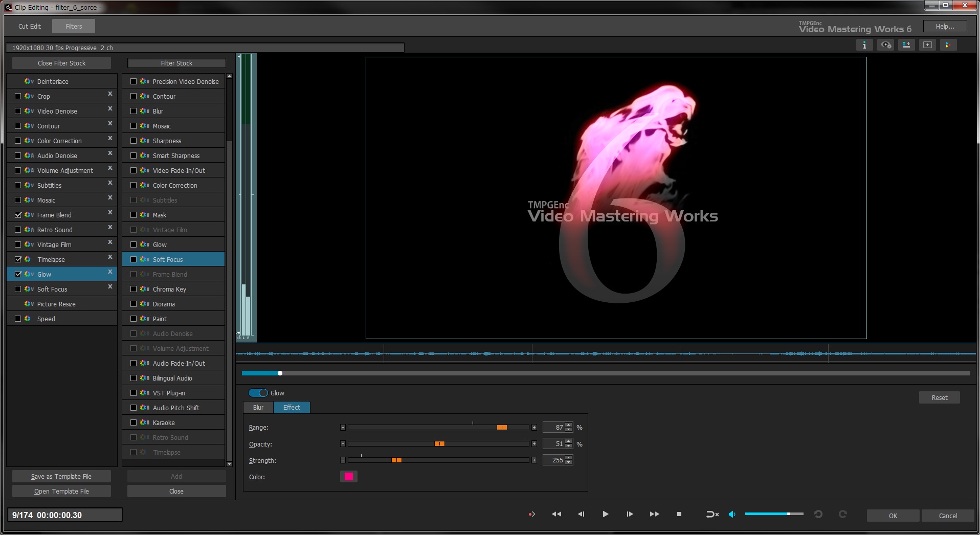Check the Chroma Key stock checkbox
Image resolution: width=980 pixels, height=535 pixels.
[133, 289]
